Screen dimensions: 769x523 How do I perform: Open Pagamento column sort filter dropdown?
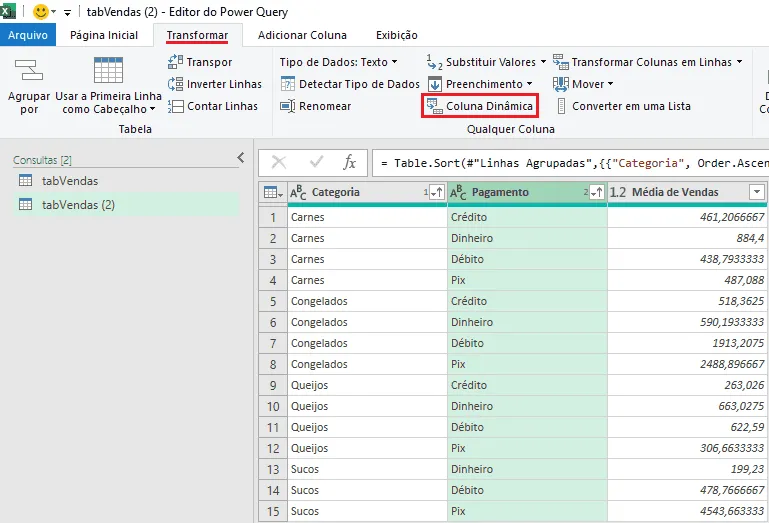pos(597,192)
